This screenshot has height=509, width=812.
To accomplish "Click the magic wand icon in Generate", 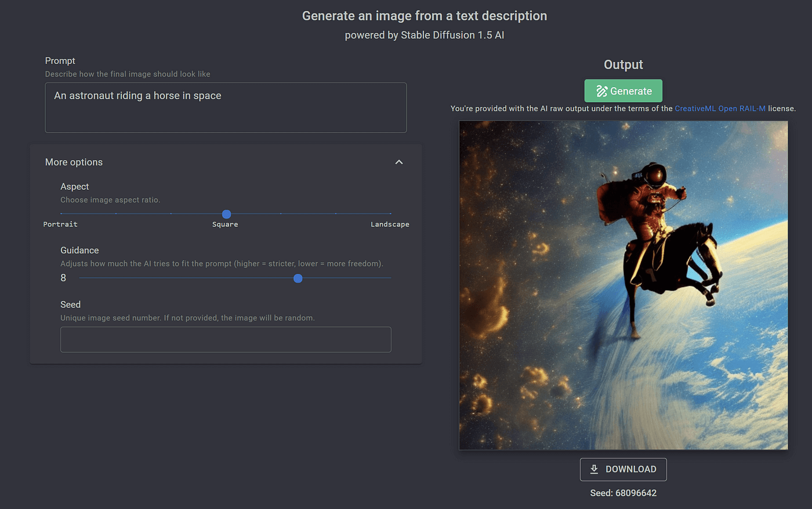I will 601,91.
